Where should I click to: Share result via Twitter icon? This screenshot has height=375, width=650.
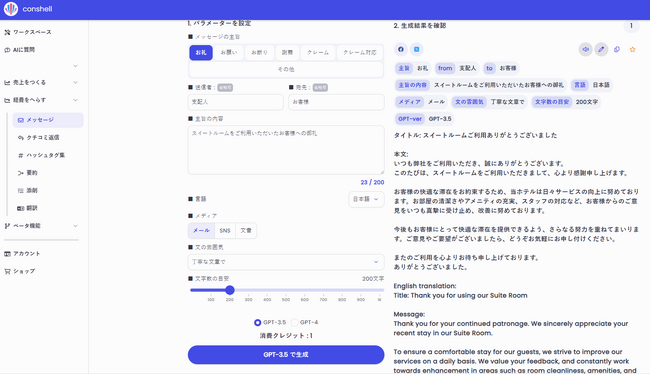pyautogui.click(x=417, y=49)
